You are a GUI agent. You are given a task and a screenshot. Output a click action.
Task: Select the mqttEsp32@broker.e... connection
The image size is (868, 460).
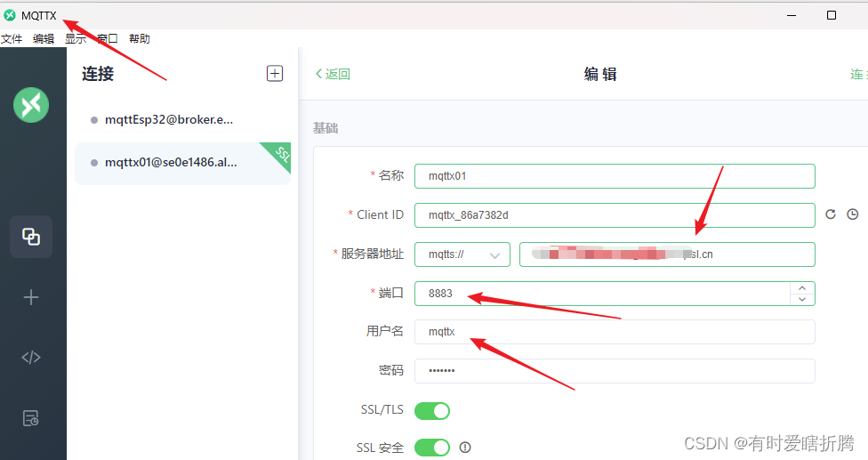182,119
